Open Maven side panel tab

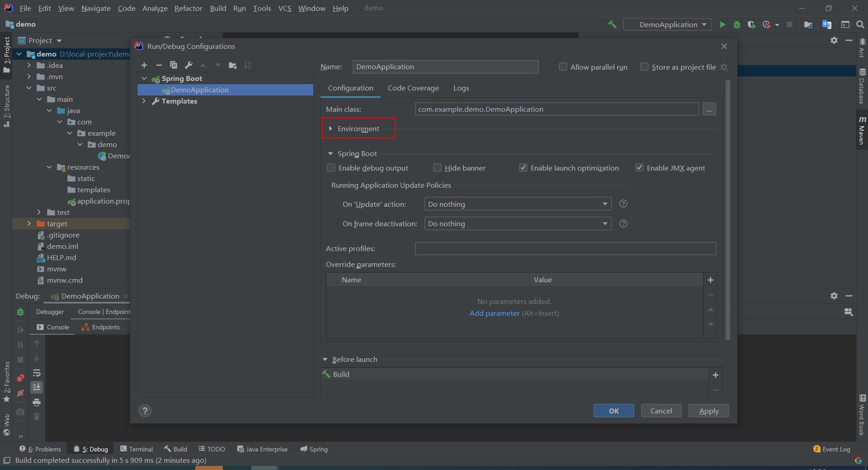click(862, 130)
